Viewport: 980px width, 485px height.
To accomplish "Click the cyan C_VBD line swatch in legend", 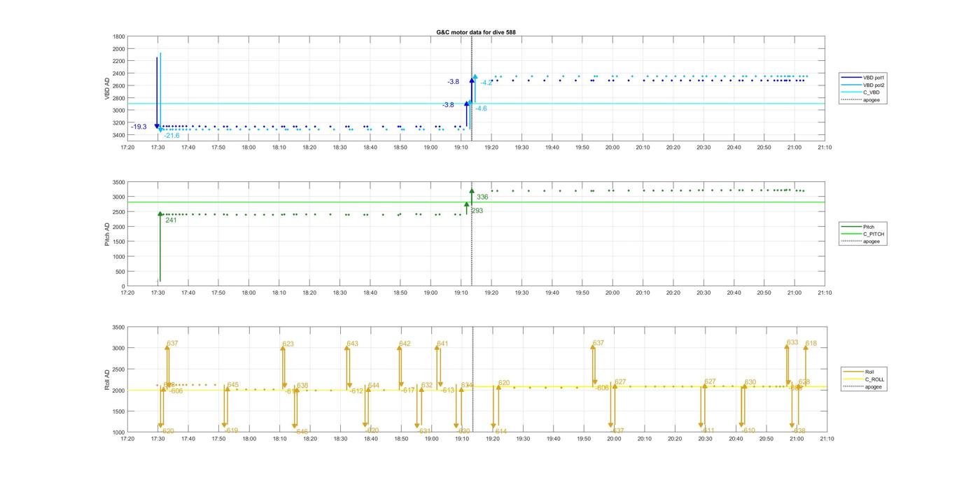I will point(852,92).
